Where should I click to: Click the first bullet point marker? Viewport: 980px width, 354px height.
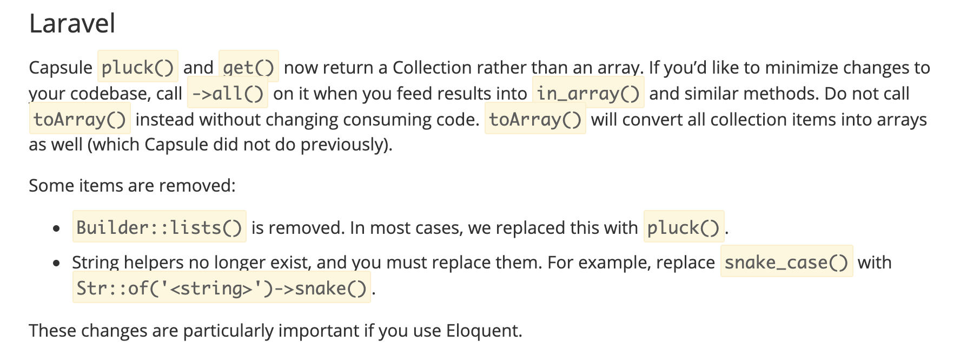click(56, 228)
